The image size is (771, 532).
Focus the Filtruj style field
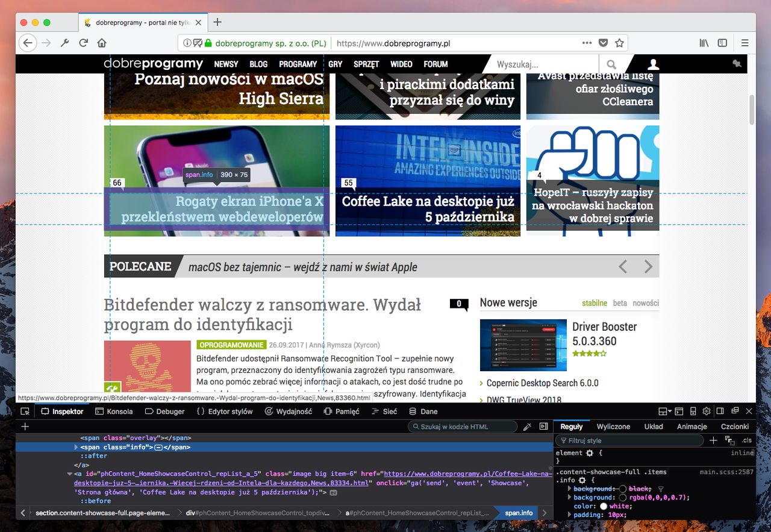(x=629, y=440)
